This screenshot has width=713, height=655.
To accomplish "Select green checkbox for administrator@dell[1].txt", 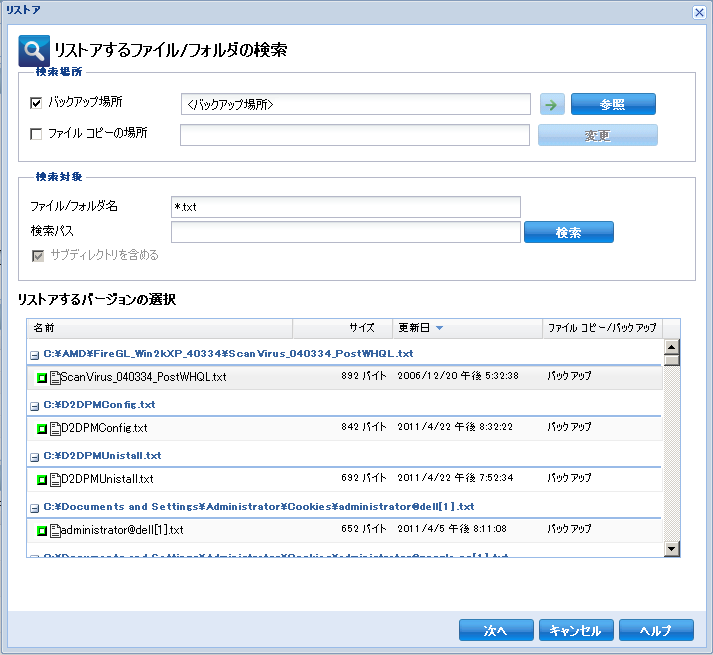I will tap(42, 530).
